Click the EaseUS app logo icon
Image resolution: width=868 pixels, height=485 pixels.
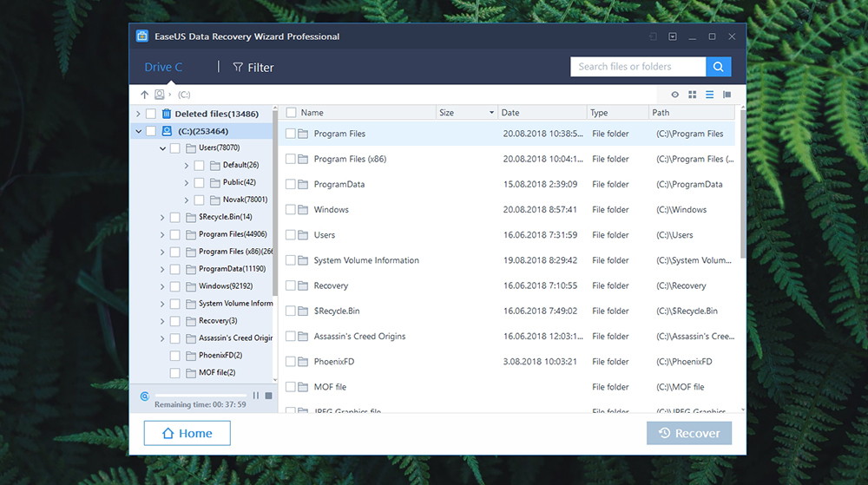pos(142,36)
